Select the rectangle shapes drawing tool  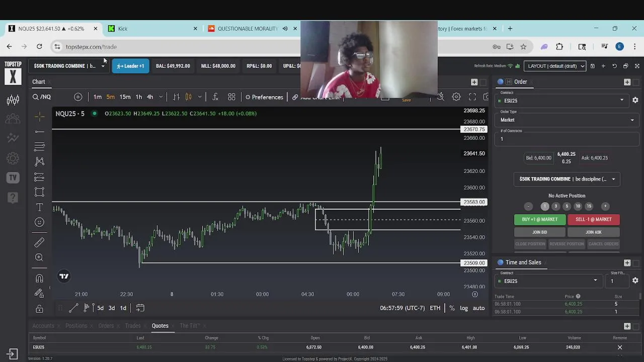[39, 192]
